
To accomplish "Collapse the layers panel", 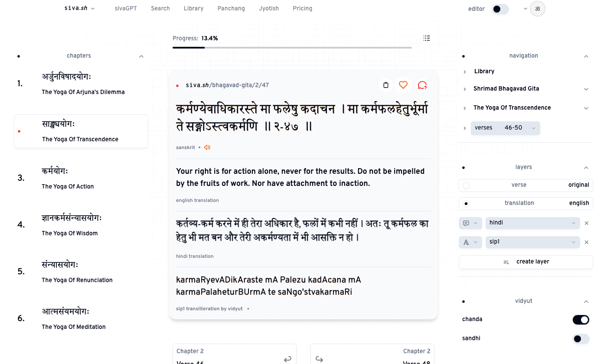I will click(x=586, y=167).
